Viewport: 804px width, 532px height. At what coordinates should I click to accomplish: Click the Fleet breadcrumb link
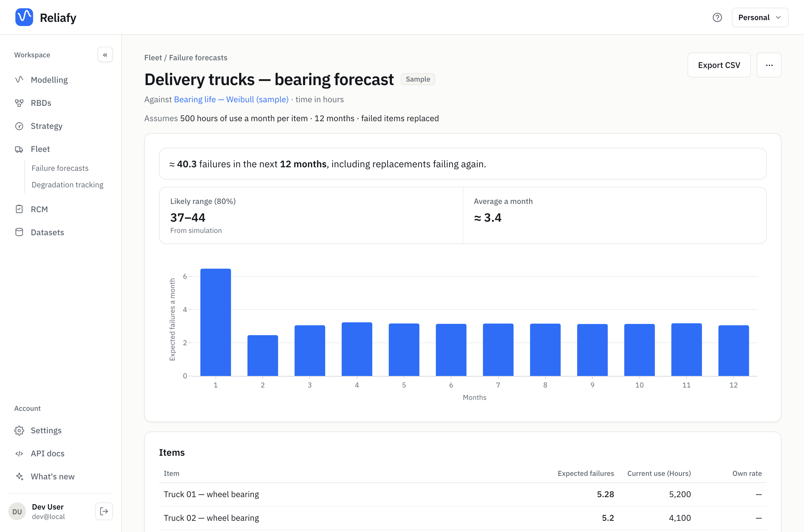[153, 58]
